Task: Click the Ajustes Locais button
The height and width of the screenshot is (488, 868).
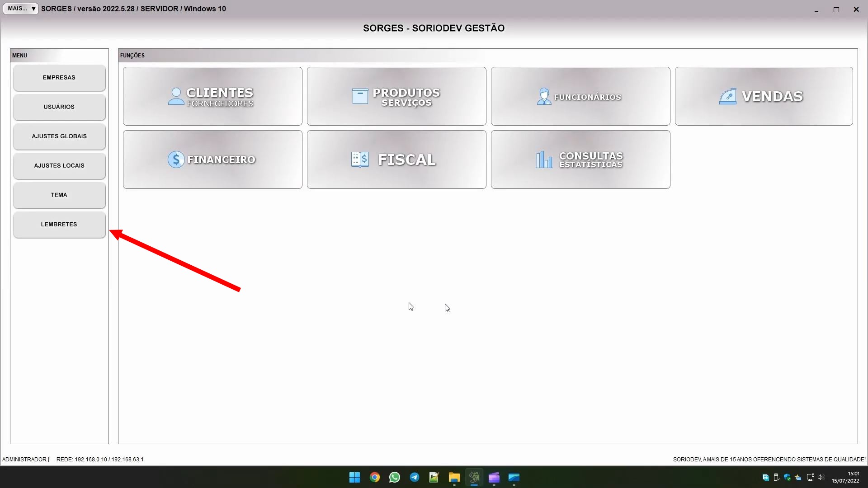Action: [x=59, y=166]
